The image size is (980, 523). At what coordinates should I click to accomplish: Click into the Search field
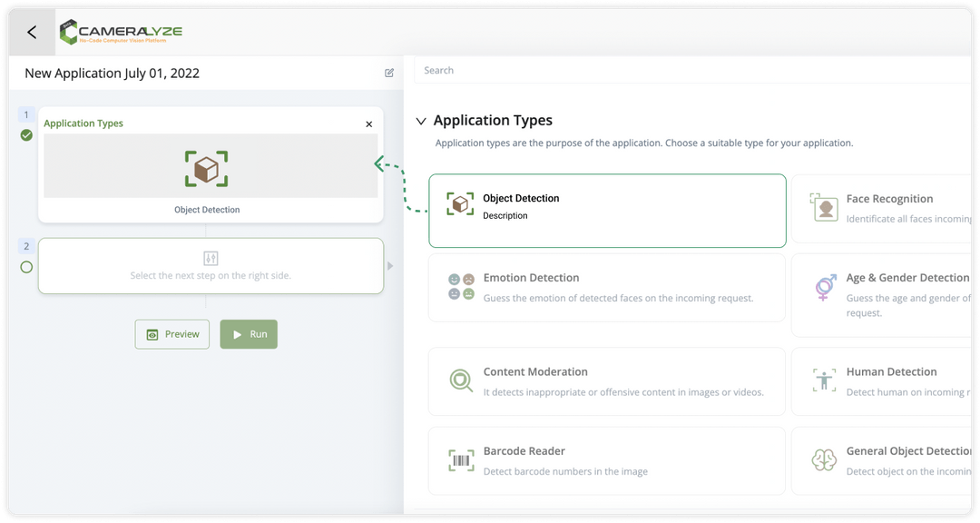(x=690, y=70)
